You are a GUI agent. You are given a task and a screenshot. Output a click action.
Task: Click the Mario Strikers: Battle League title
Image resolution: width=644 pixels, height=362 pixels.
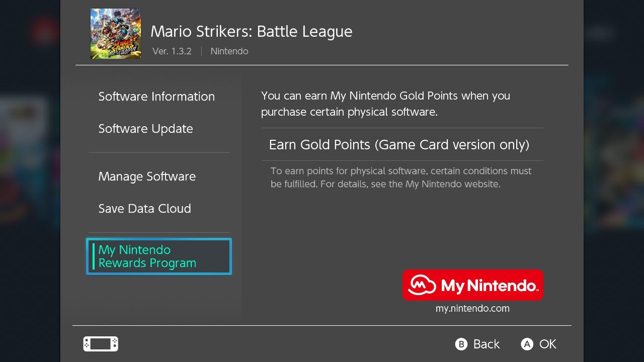[x=252, y=31]
